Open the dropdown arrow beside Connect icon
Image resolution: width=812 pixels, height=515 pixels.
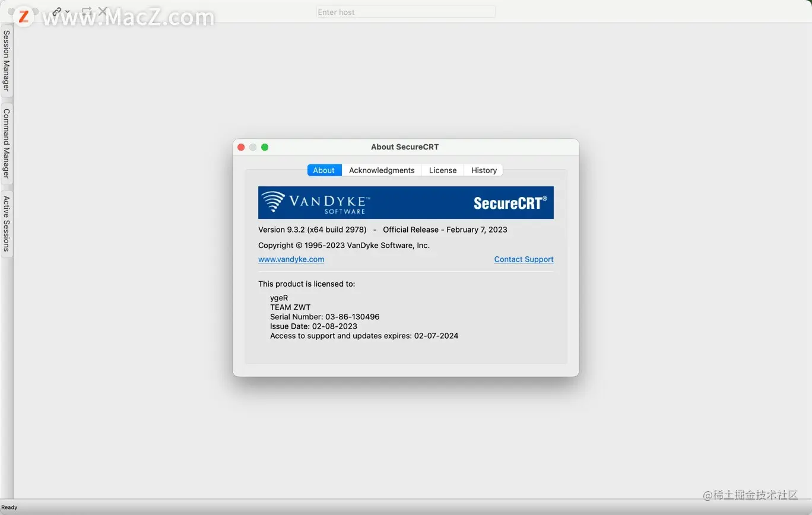[x=68, y=12]
